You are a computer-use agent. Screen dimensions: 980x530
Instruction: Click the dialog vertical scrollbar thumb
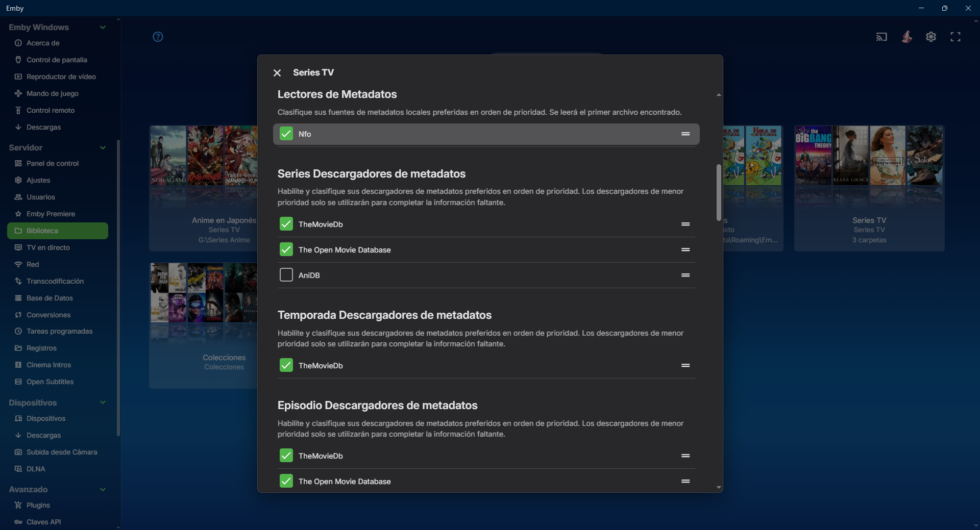click(x=719, y=192)
